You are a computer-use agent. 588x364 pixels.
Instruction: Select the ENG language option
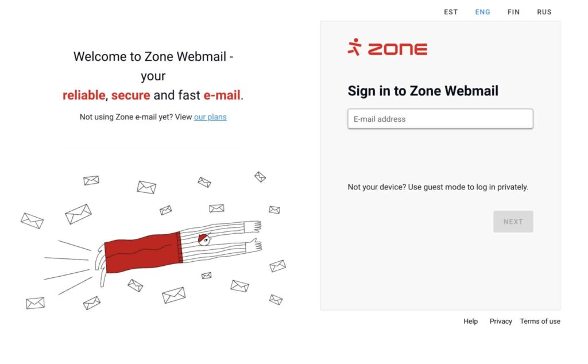click(482, 12)
